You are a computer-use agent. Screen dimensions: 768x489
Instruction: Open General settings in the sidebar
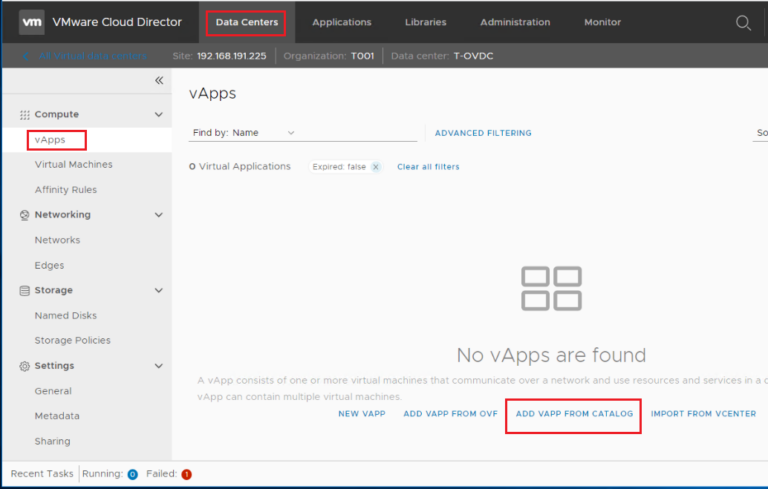[x=53, y=391]
